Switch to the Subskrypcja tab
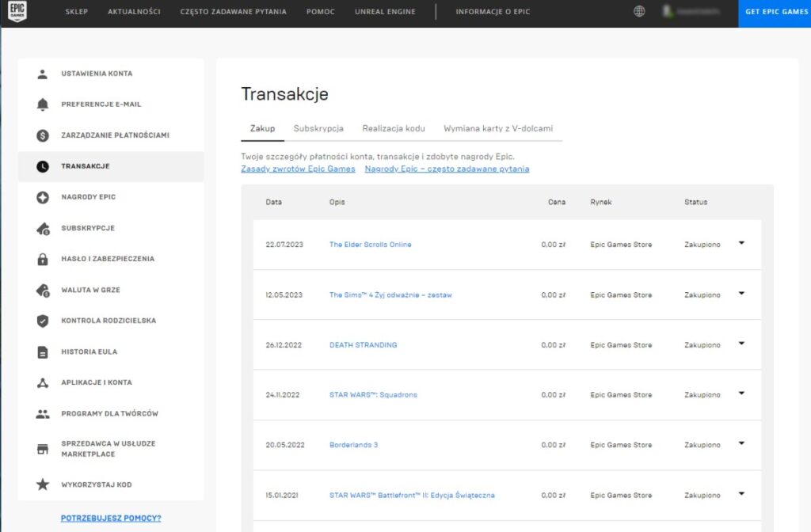 tap(318, 128)
